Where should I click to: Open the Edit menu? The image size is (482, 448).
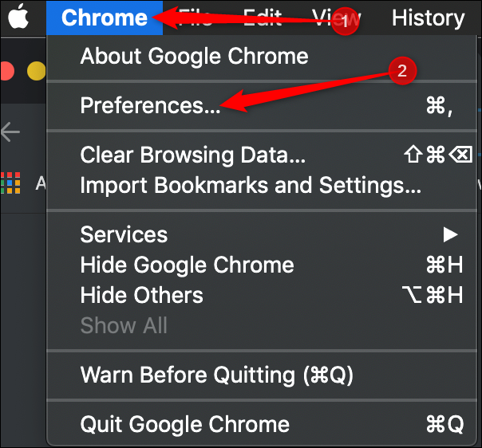tap(261, 18)
